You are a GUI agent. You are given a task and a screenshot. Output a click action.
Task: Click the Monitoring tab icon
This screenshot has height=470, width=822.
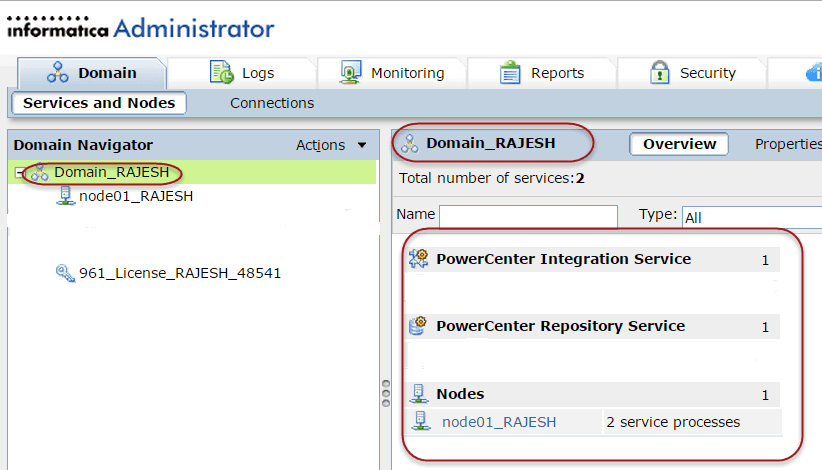click(351, 72)
